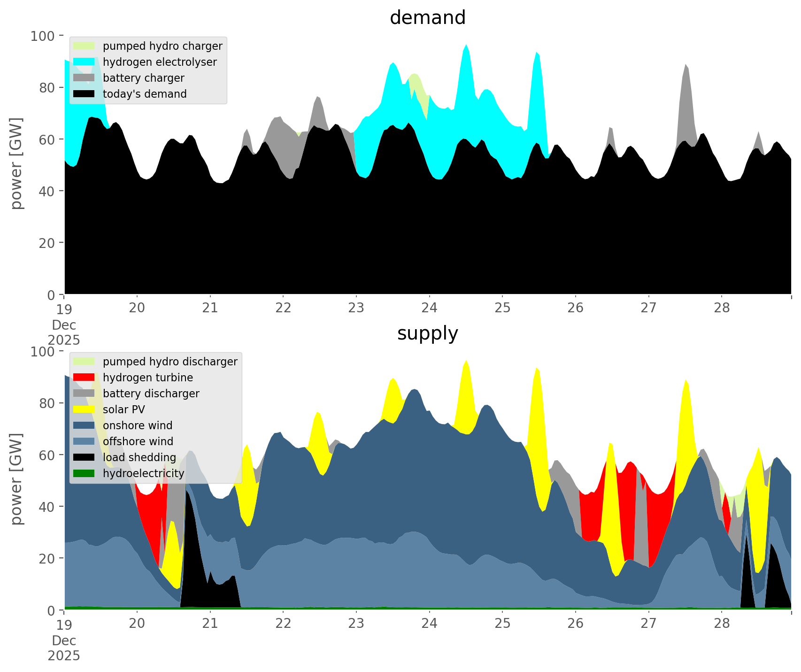
Task: Click the pumped hydro charger legend swatch
Action: click(84, 46)
